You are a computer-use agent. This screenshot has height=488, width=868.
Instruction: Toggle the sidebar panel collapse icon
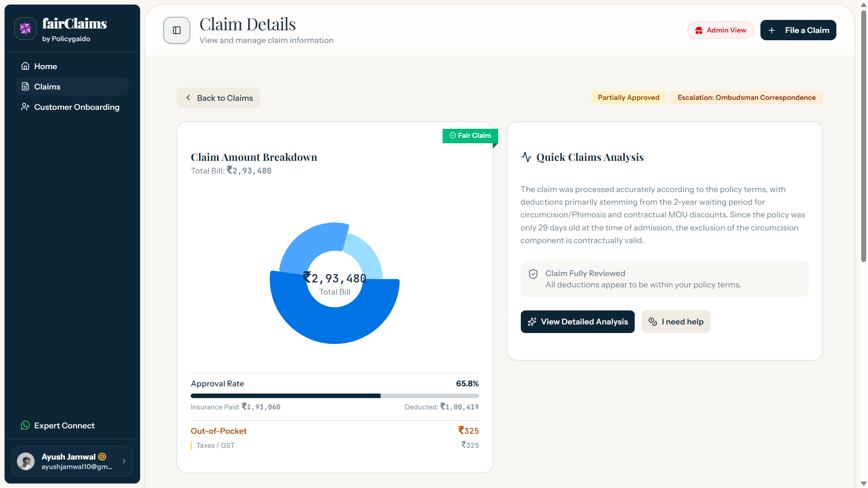[176, 30]
